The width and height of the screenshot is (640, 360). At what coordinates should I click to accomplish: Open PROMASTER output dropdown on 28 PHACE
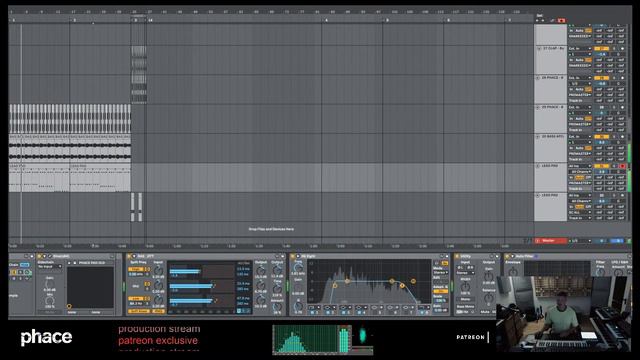coord(580,95)
